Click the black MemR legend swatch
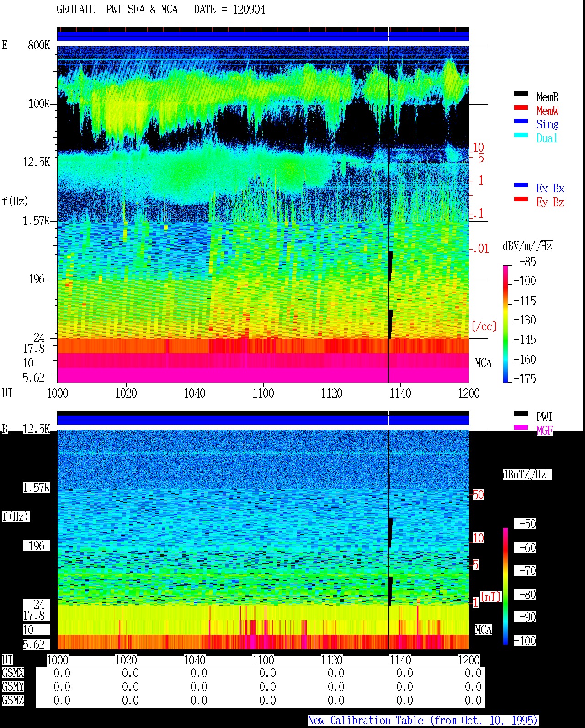Image resolution: width=585 pixels, height=728 pixels. [x=521, y=94]
